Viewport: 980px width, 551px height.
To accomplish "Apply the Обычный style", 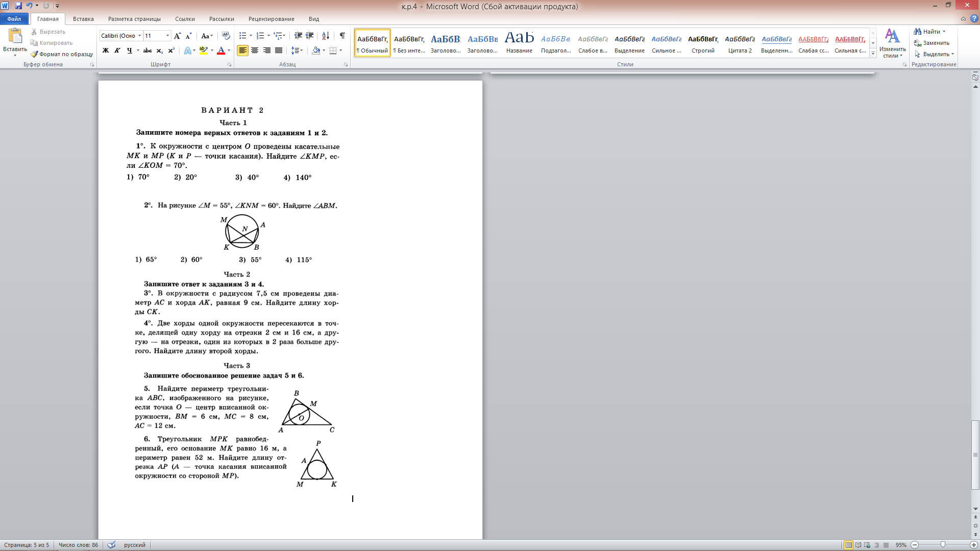I will tap(373, 43).
